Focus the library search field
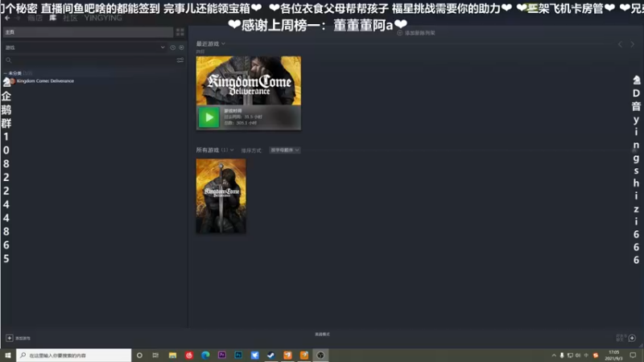The width and height of the screenshot is (644, 362). 89,60
